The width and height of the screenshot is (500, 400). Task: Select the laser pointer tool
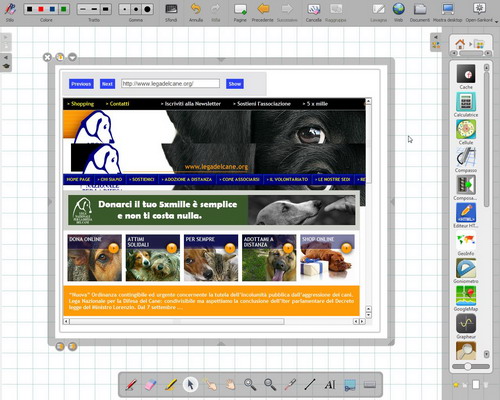[x=290, y=385]
